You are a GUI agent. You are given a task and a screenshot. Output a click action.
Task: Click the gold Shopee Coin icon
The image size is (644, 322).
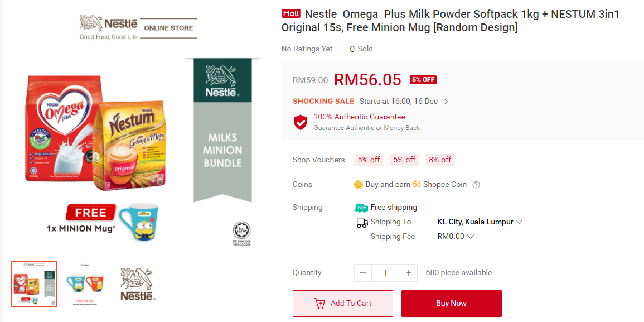pyautogui.click(x=359, y=185)
